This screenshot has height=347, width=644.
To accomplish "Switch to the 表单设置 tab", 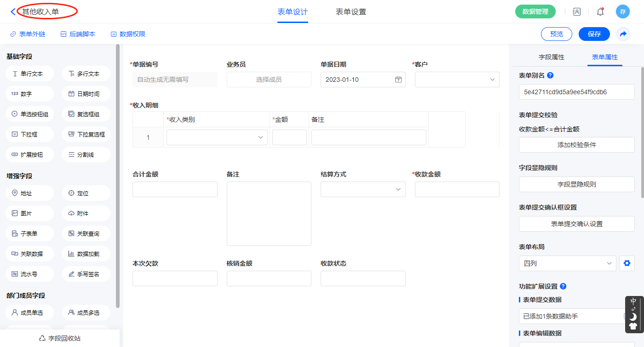I will tap(351, 12).
